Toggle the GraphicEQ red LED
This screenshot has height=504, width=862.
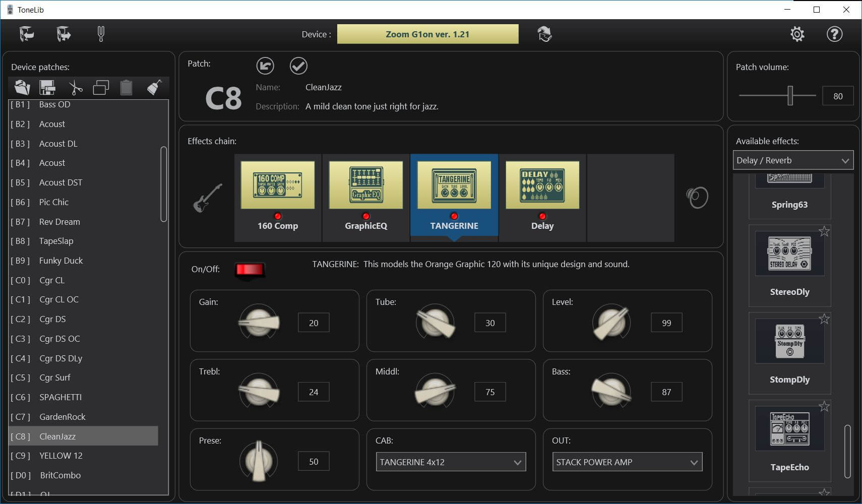[366, 216]
